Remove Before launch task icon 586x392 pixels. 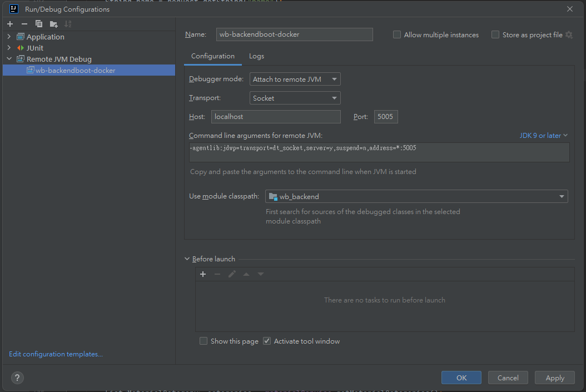(217, 274)
